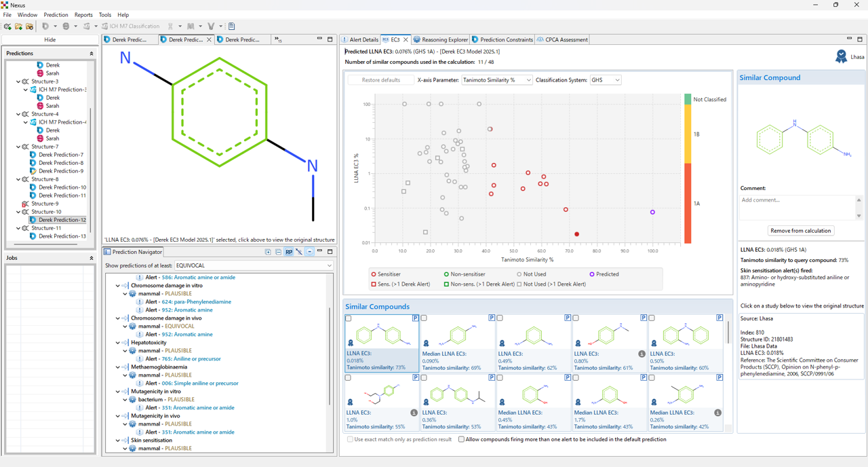Screen dimensions: 868x467
Task: Check the 73% similarity compound checkbox
Action: click(x=349, y=318)
